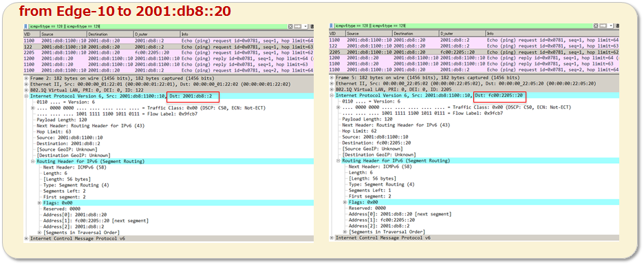Expand Ethernet II node with Dst 00:00:00_01:22:02

26,84
